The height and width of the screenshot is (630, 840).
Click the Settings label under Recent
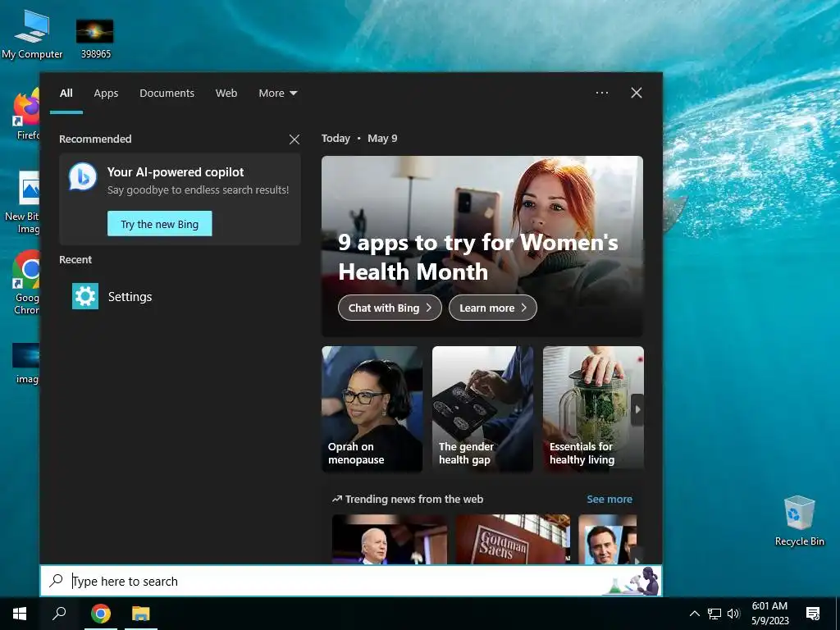pos(130,297)
